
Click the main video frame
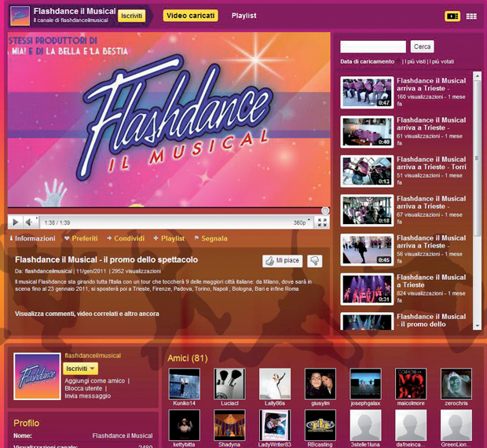coord(169,119)
